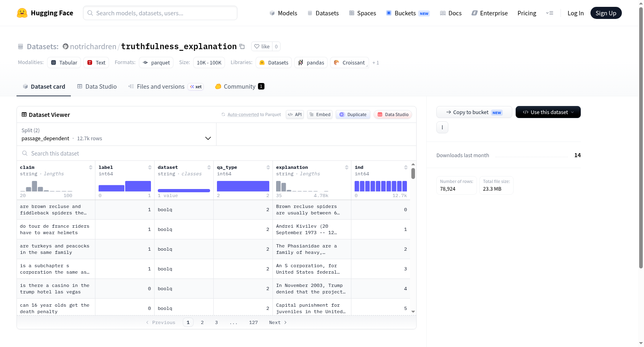Switch to the Data Studio tab
Screen dimensions: 644x347
97,86
